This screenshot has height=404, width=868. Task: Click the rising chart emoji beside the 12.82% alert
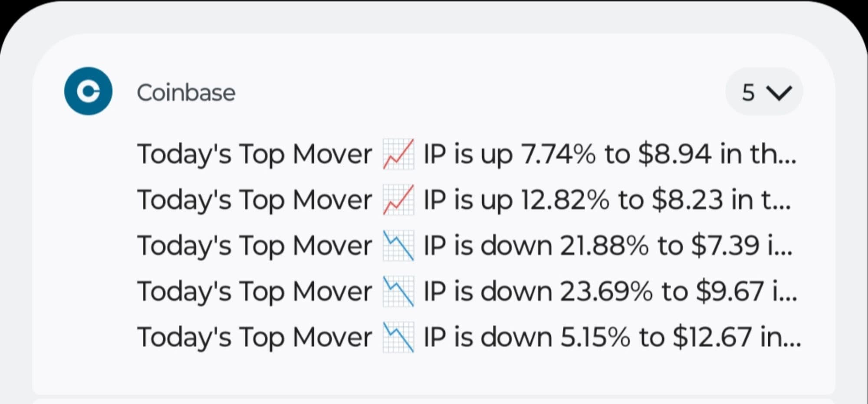click(398, 200)
